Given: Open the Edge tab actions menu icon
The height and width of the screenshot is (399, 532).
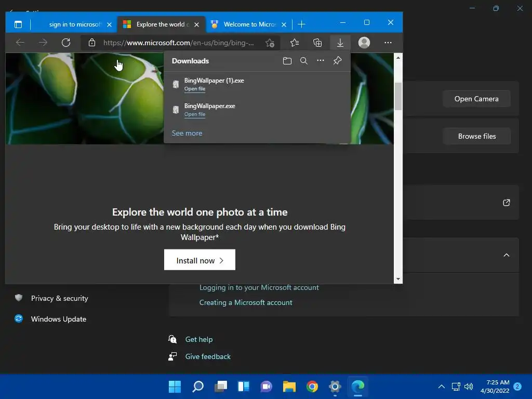Looking at the screenshot, I should (x=18, y=24).
